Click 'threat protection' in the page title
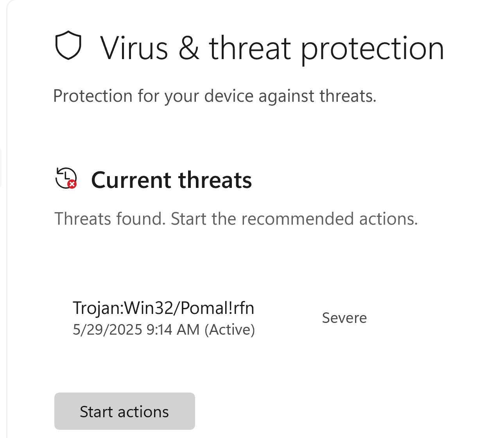Viewport: 504px width, 438px height. point(326,49)
